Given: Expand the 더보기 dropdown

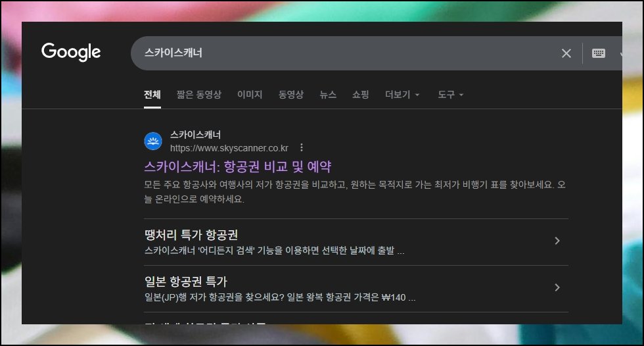Looking at the screenshot, I should coord(402,95).
